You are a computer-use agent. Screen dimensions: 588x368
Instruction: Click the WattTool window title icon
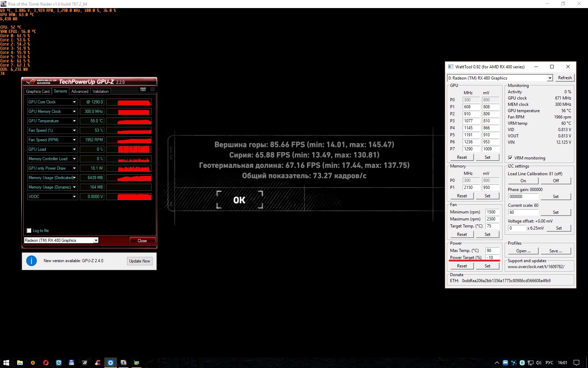tap(450, 67)
